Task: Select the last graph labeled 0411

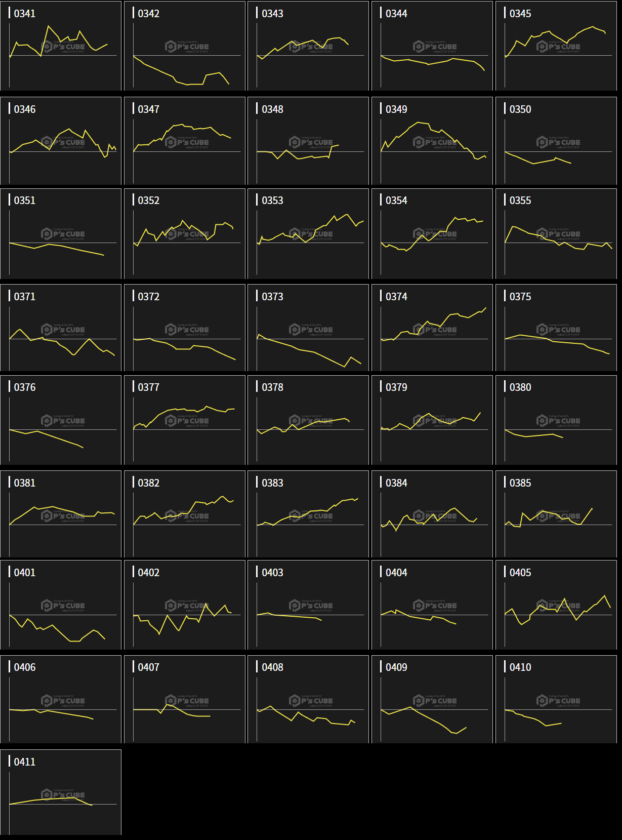Action: [x=61, y=792]
